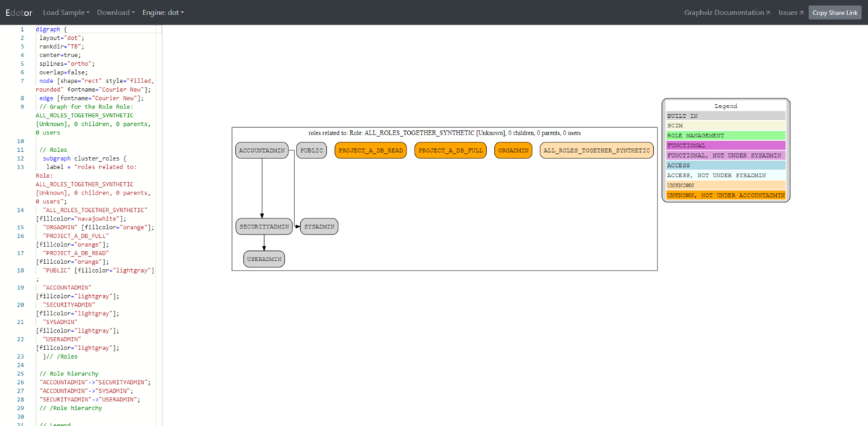
Task: Click the edge [fontname="Courier New"] line
Action: (91, 98)
